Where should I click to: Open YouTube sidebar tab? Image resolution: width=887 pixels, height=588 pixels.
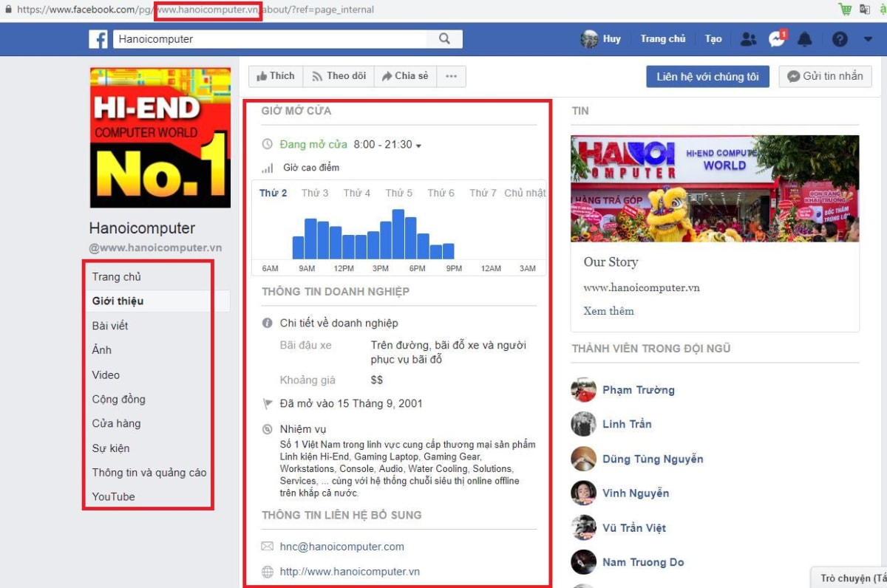click(114, 497)
